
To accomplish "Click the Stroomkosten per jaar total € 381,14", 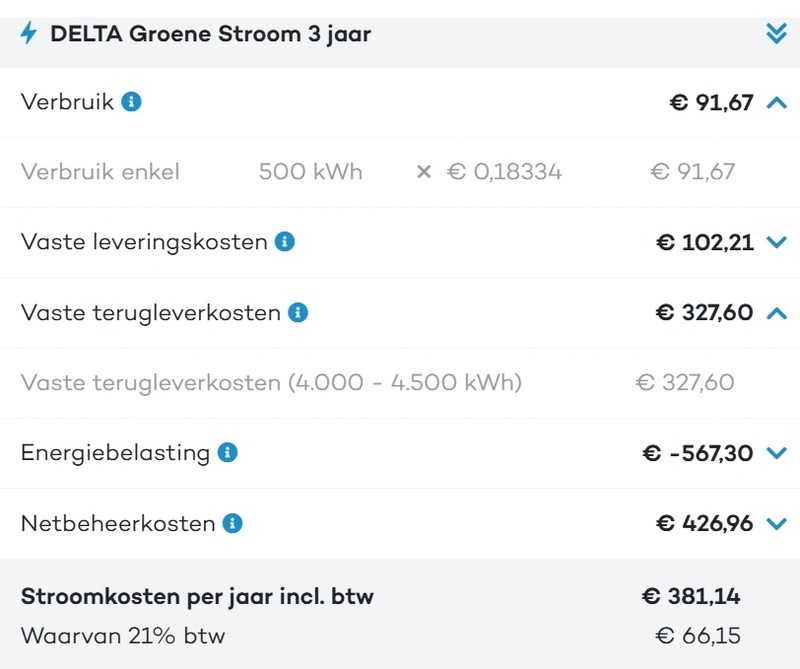I will (x=691, y=597).
